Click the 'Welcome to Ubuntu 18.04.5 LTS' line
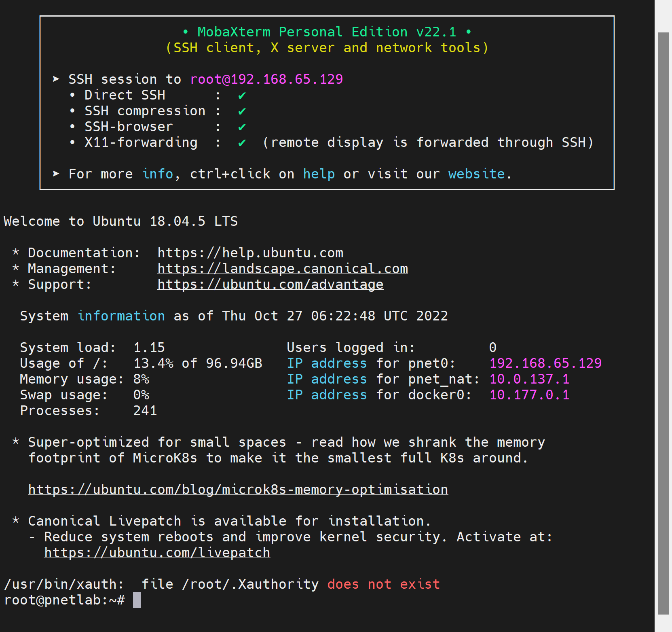Image resolution: width=672 pixels, height=632 pixels. click(120, 221)
